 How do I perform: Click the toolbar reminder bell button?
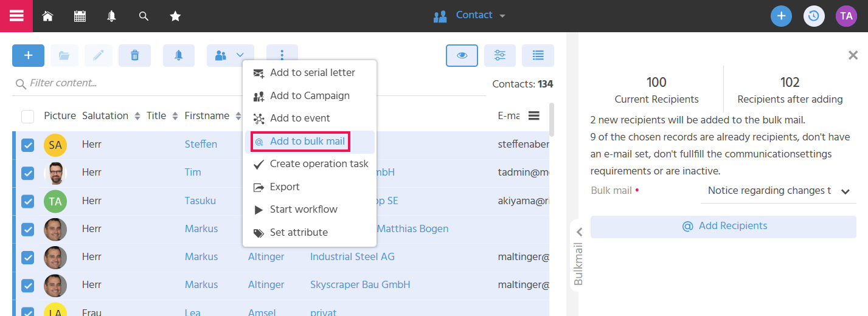pos(178,55)
